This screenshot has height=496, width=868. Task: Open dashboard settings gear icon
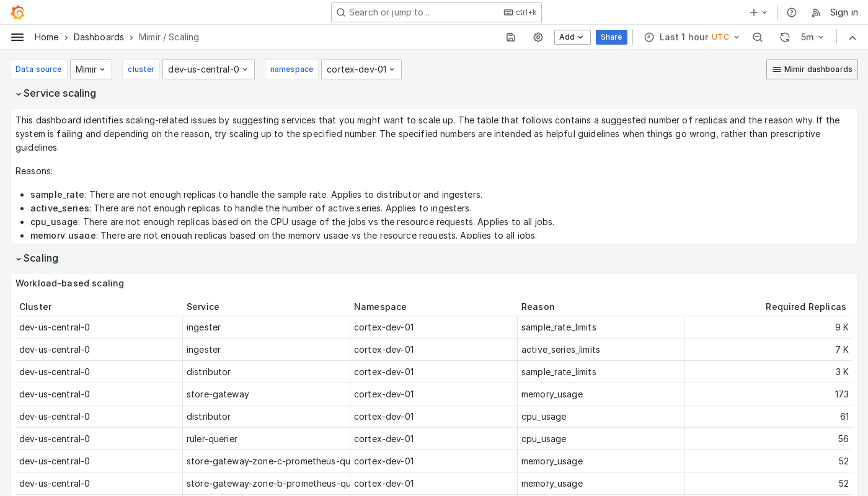pyautogui.click(x=538, y=37)
